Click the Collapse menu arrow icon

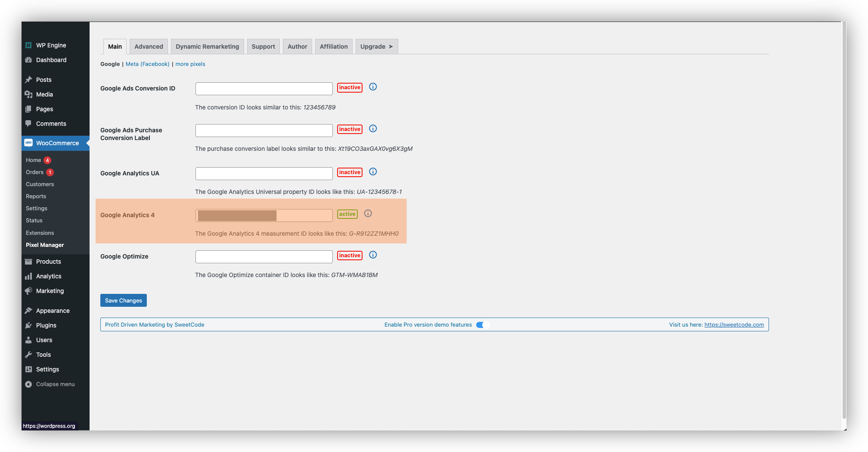[28, 384]
